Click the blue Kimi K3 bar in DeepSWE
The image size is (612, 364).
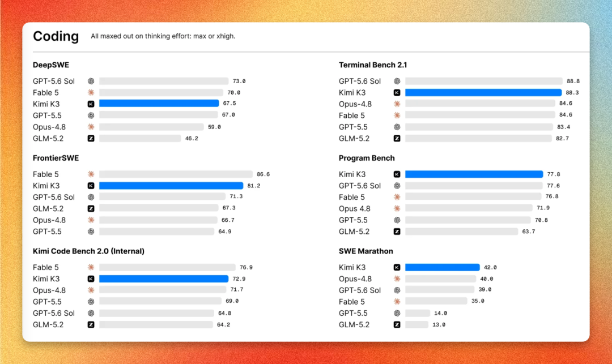click(159, 103)
